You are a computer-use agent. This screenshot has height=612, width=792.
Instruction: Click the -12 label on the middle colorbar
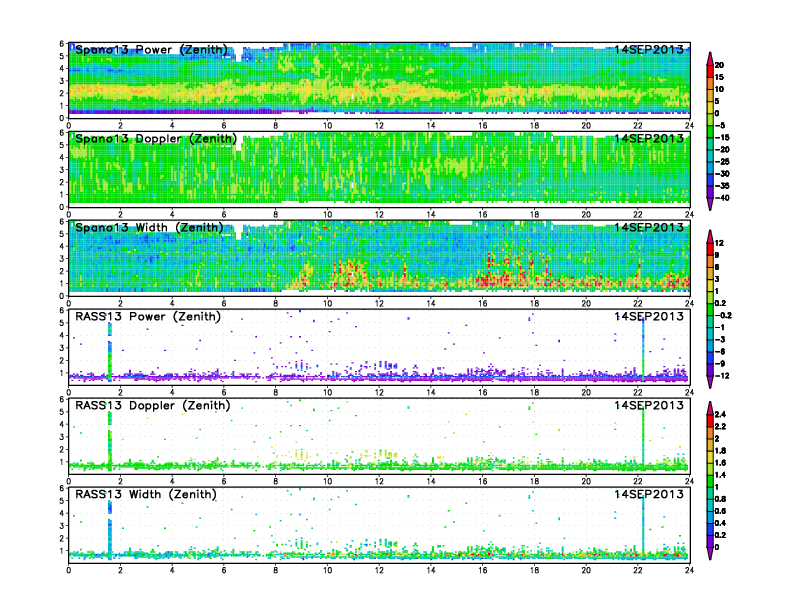coord(727,375)
